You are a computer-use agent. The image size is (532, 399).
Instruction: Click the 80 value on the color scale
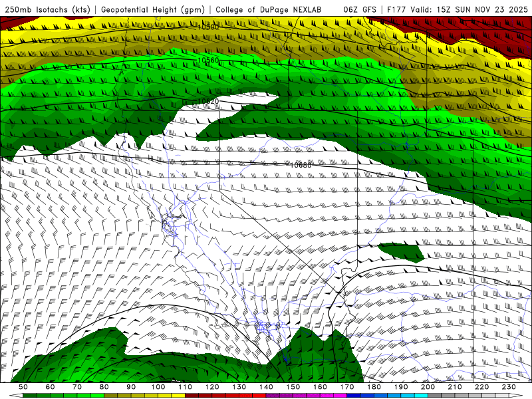[104, 387]
